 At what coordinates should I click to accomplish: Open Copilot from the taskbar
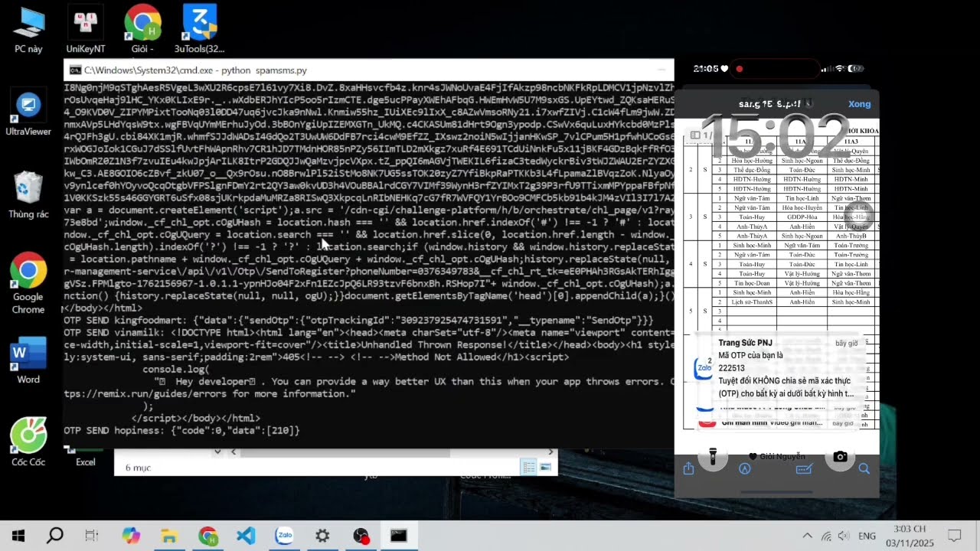pos(131,536)
